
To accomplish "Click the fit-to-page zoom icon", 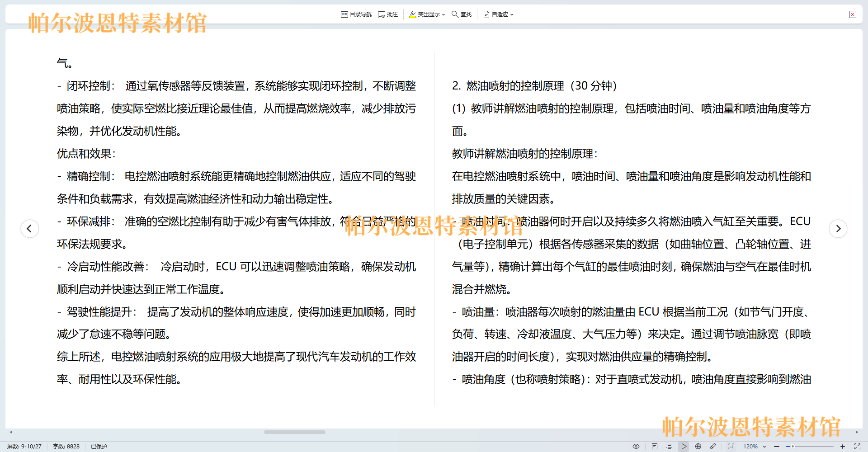I will (x=731, y=446).
